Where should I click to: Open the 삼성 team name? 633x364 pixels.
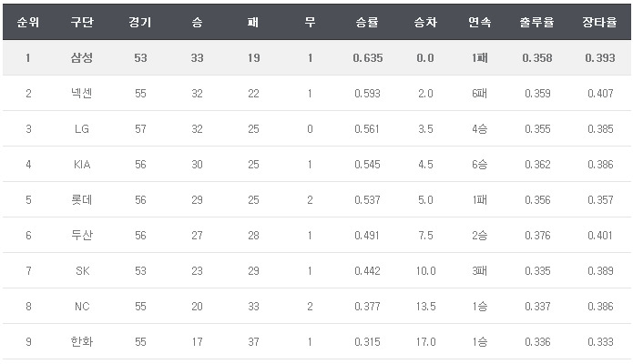coord(82,58)
